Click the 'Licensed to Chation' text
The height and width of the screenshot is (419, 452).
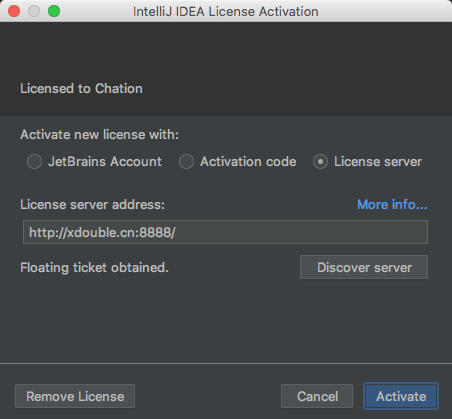click(81, 89)
